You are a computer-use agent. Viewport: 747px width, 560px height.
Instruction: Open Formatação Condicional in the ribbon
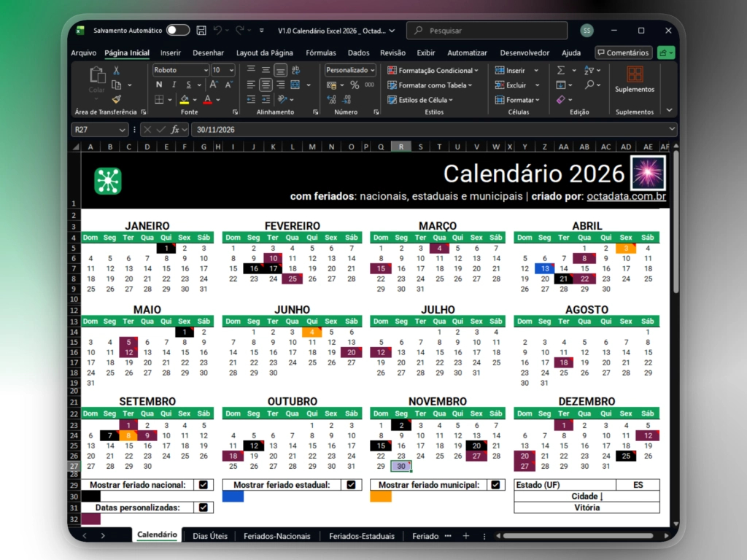click(433, 70)
